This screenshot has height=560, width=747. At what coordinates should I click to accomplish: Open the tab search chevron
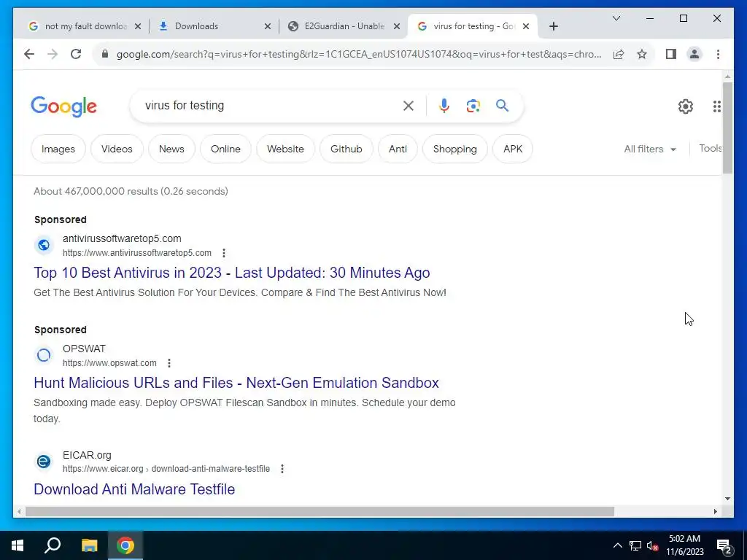616,18
